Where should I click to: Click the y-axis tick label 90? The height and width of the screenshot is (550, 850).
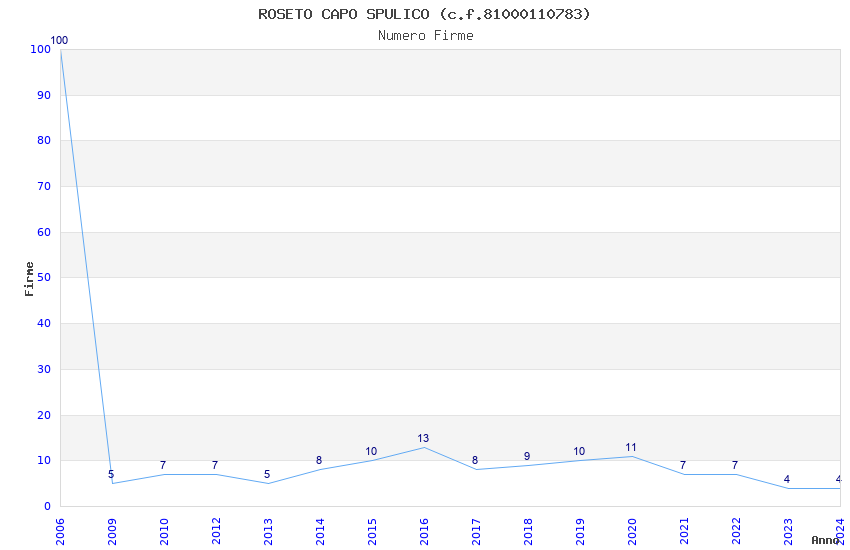(x=44, y=95)
